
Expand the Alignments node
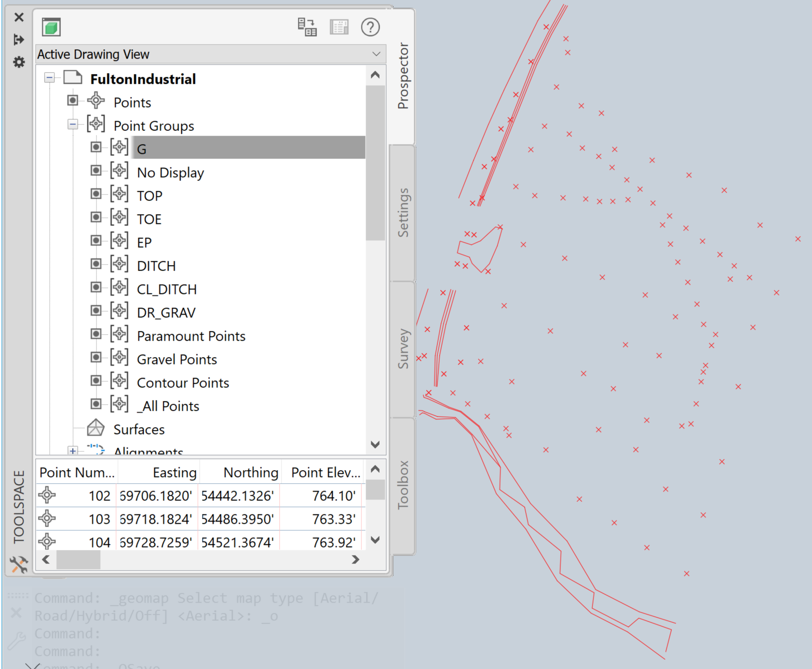pyautogui.click(x=72, y=450)
